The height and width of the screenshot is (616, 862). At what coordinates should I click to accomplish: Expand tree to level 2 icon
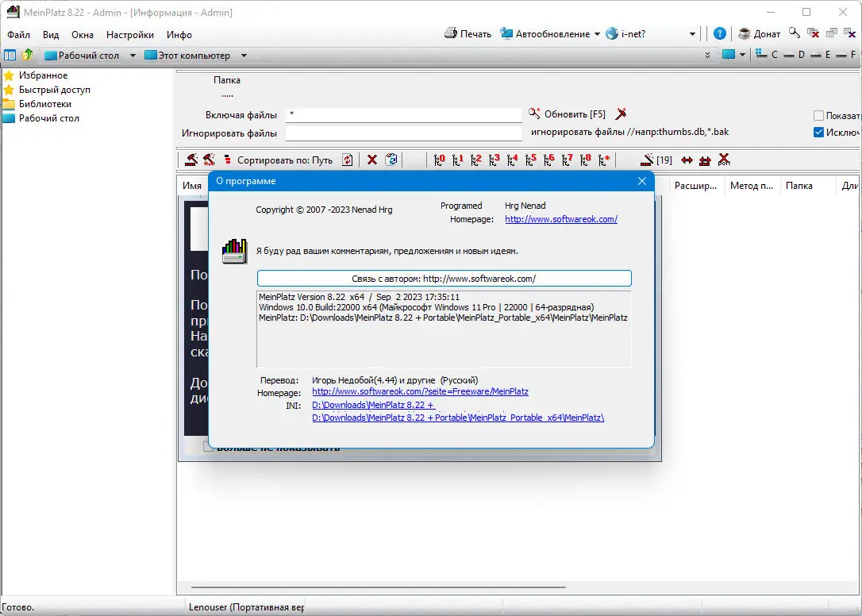pyautogui.click(x=475, y=160)
